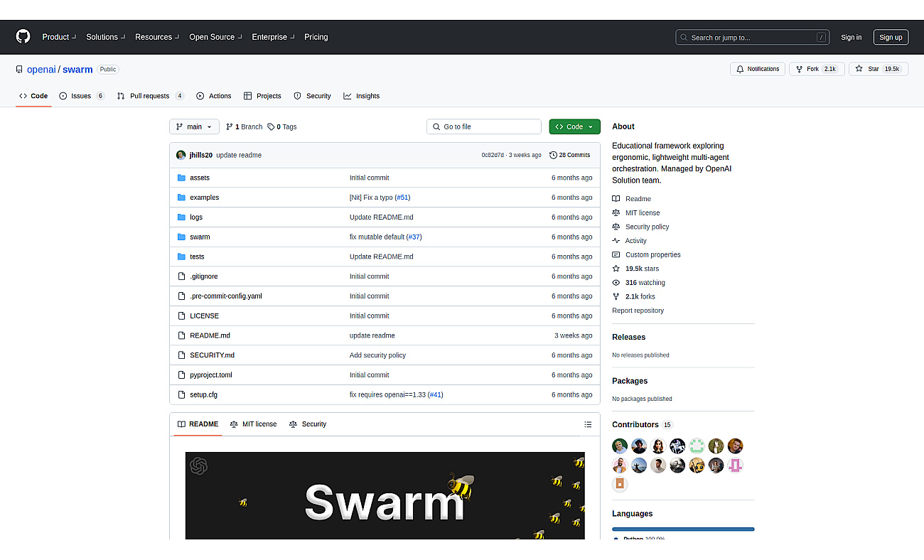Click the Go to file search field
This screenshot has height=560, width=924.
(484, 126)
